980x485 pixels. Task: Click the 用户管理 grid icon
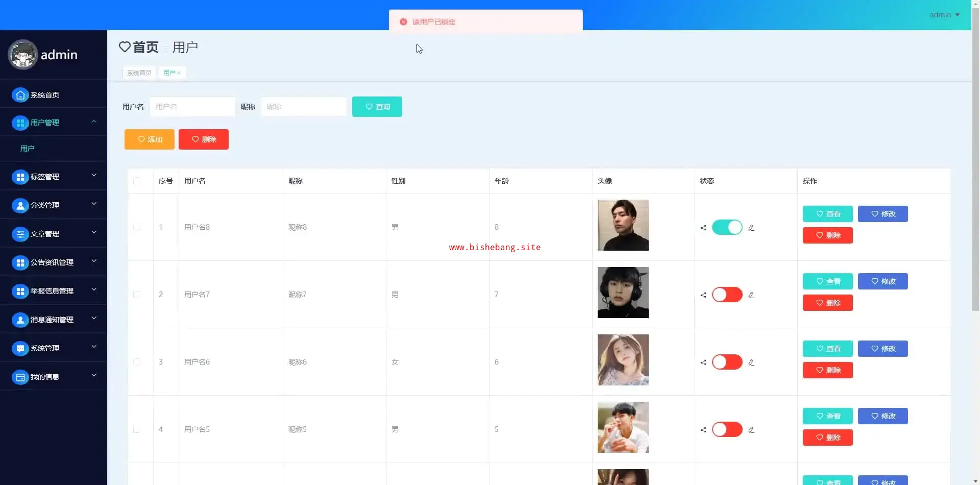20,123
